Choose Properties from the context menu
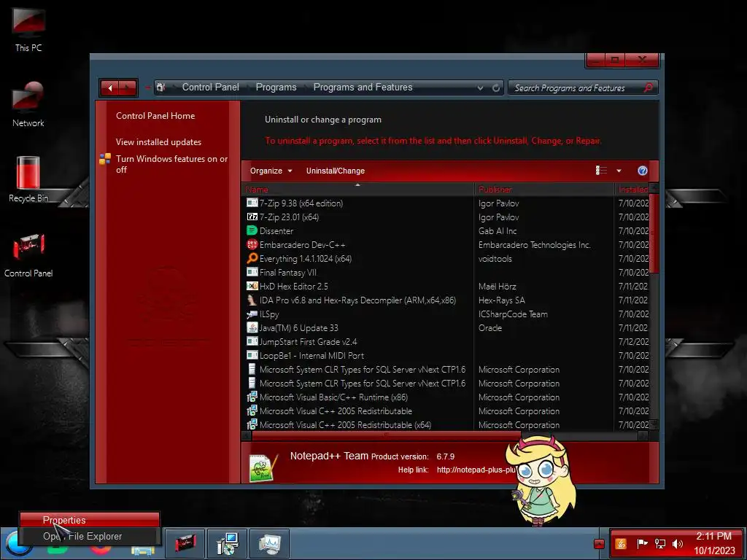Screen dimensions: 747x560 point(90,519)
